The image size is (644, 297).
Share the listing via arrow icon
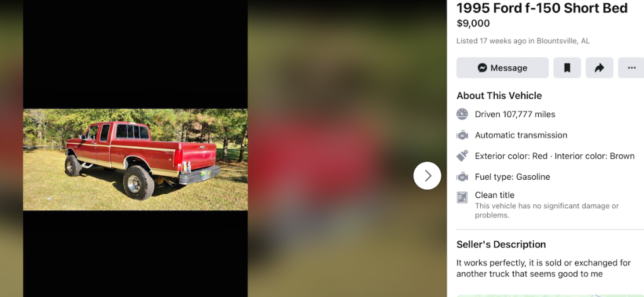point(599,68)
